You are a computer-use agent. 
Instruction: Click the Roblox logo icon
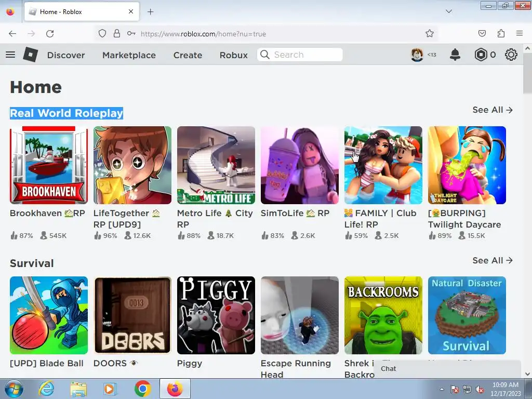[x=31, y=54]
